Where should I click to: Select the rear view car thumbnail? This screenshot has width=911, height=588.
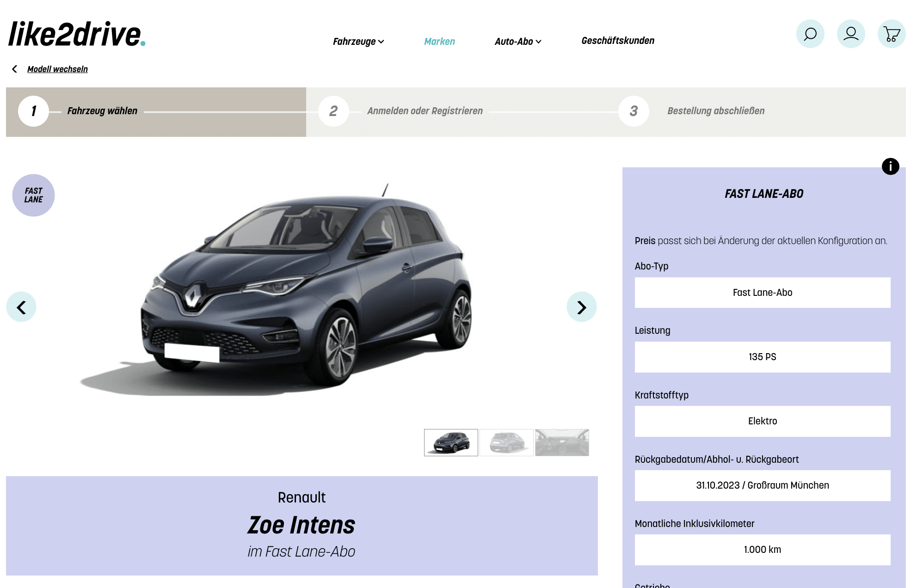coord(506,442)
